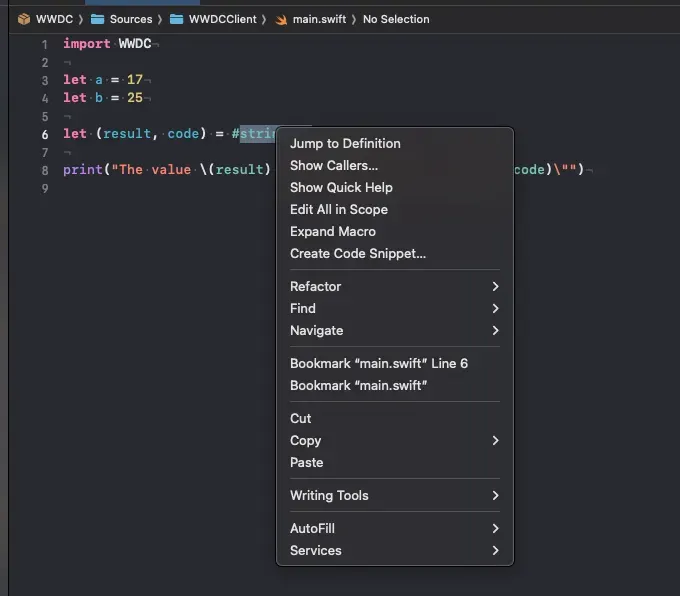Choose Edit All in Scope
680x596 pixels.
pyautogui.click(x=338, y=209)
